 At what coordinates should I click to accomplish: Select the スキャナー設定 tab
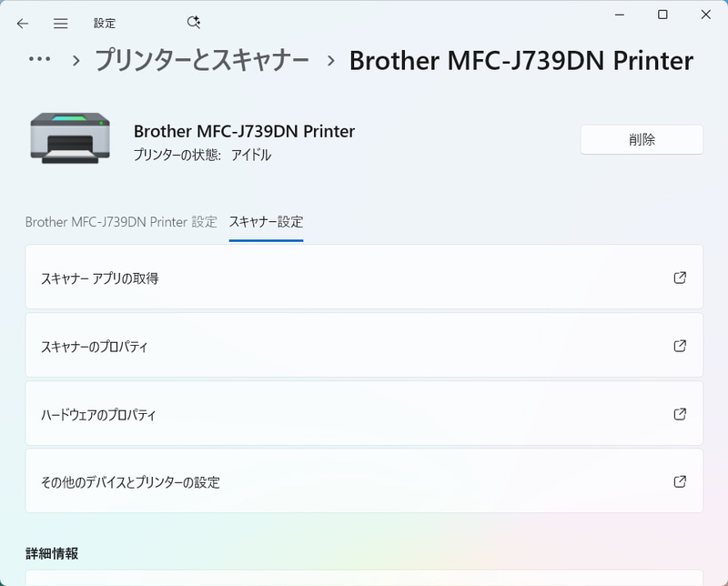point(266,222)
